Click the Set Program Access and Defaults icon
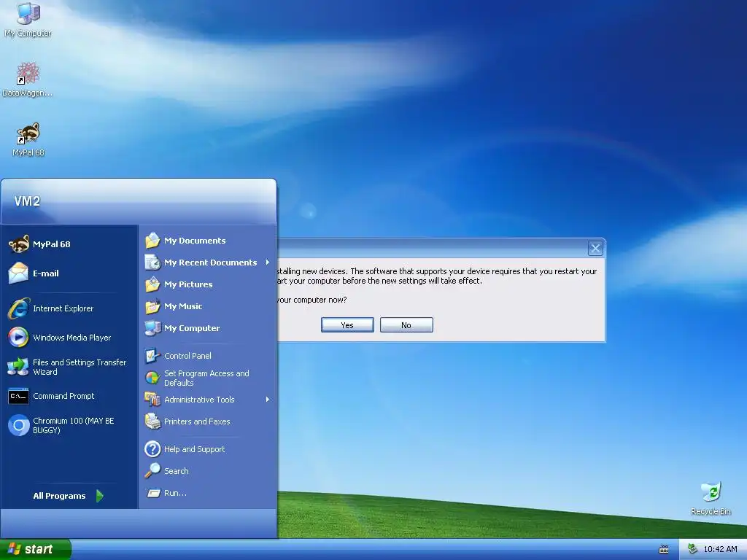 coord(152,378)
